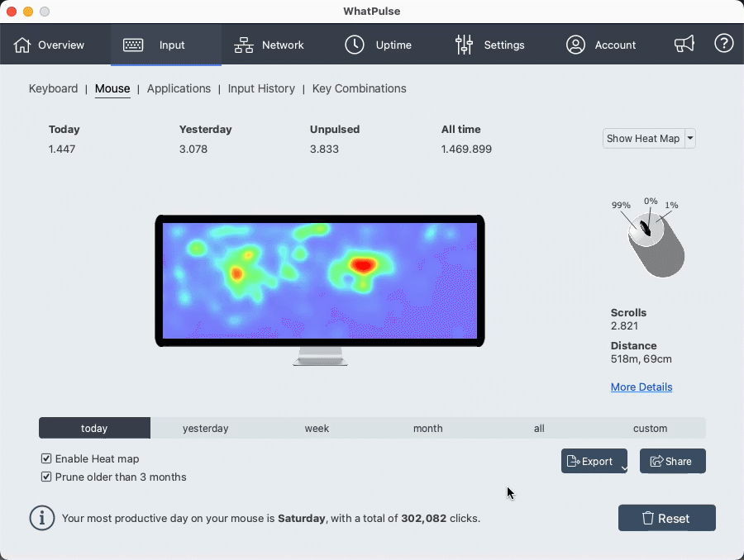
Task: Click the info circle icon
Action: tap(42, 518)
